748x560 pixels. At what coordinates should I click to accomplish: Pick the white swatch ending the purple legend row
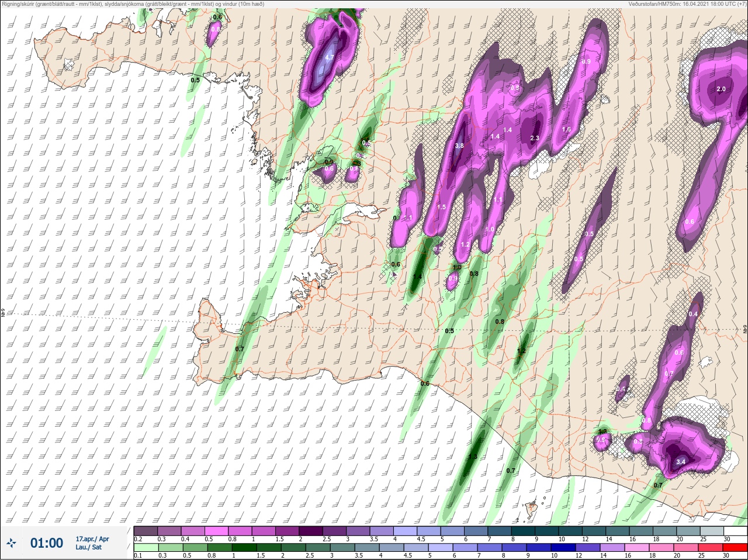pyautogui.click(x=735, y=531)
